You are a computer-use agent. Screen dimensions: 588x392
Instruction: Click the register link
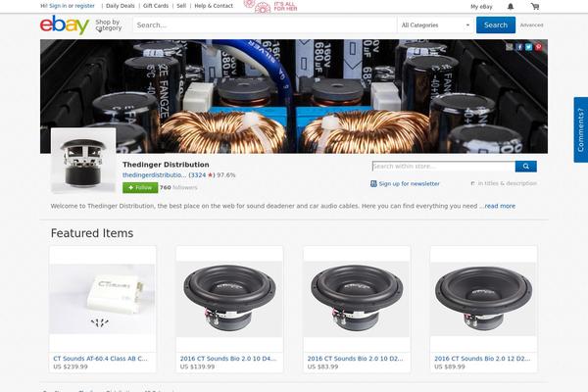[x=84, y=6]
